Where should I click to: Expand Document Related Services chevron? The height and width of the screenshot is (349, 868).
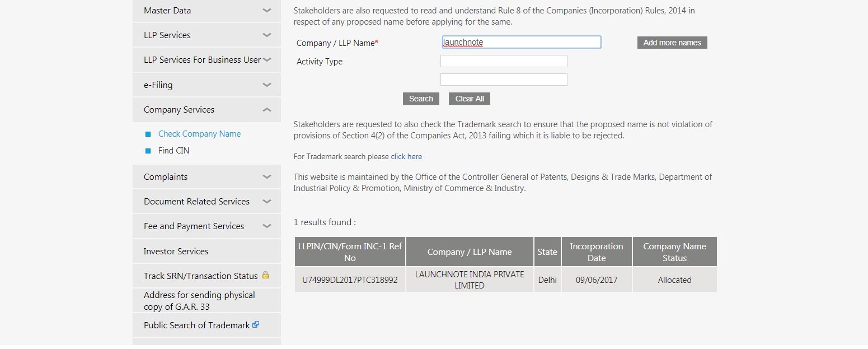pos(267,201)
